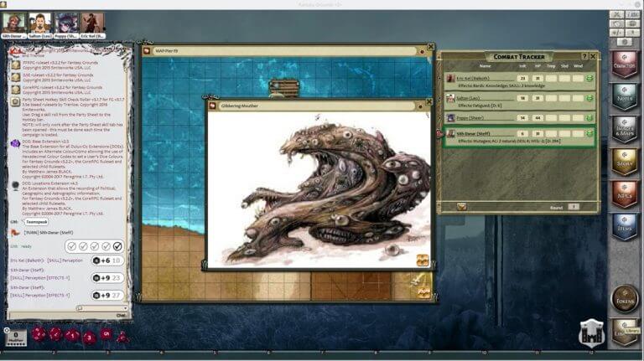The width and height of the screenshot is (644, 361).
Task: Set active turn marker beside Salton row
Action: tap(440, 98)
